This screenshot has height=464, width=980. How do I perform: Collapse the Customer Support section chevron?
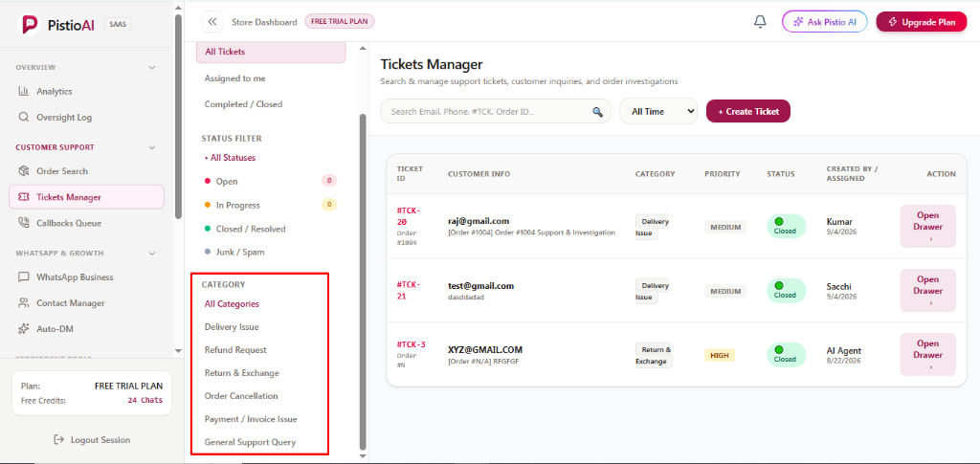152,147
